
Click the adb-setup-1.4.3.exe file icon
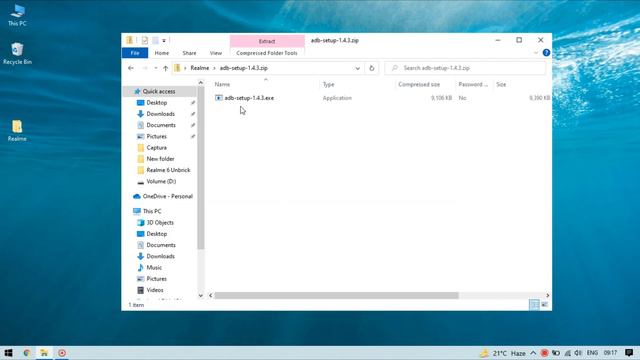coord(218,98)
